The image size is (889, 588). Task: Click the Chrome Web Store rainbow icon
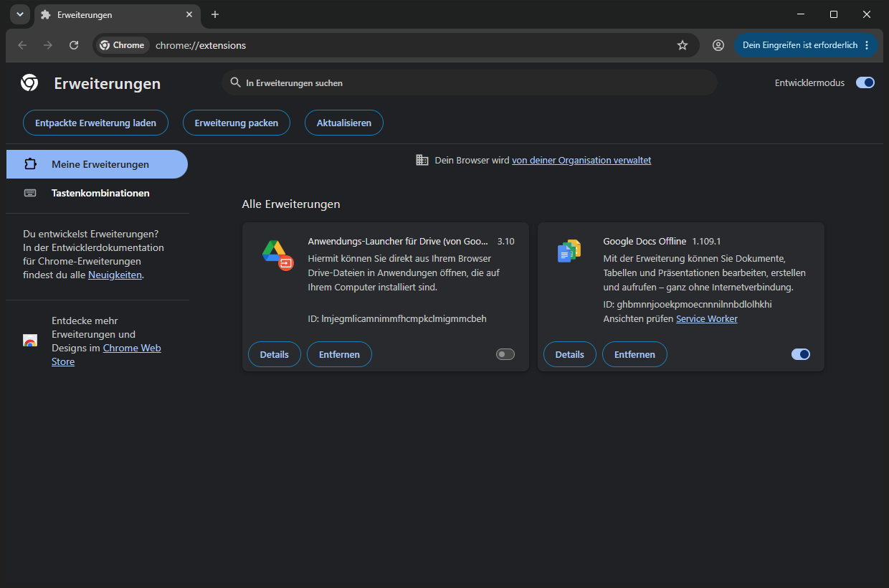click(30, 341)
